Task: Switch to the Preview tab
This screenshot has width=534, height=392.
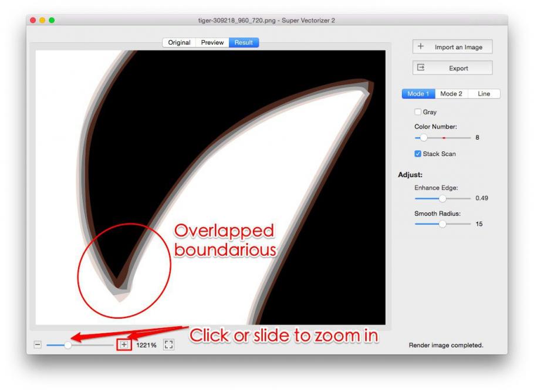Action: click(x=212, y=42)
